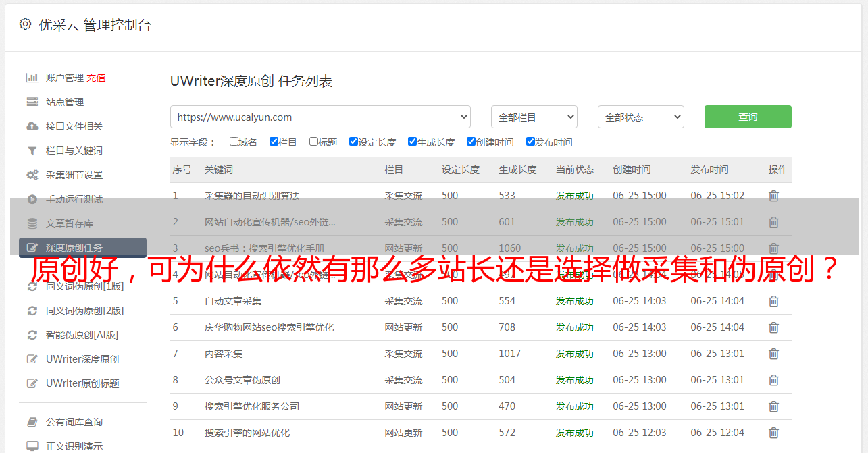Toggle the 栏目 field checkbox
This screenshot has height=453, width=868.
tap(274, 142)
